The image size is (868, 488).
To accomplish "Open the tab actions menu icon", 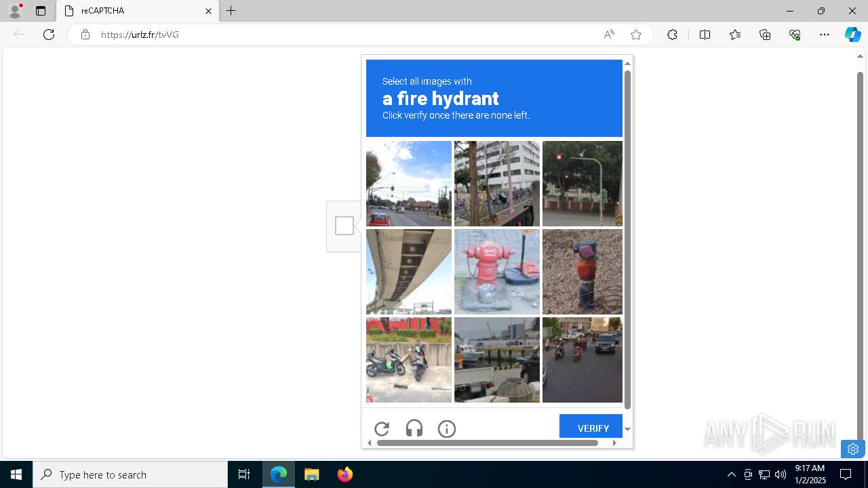I will [x=41, y=11].
